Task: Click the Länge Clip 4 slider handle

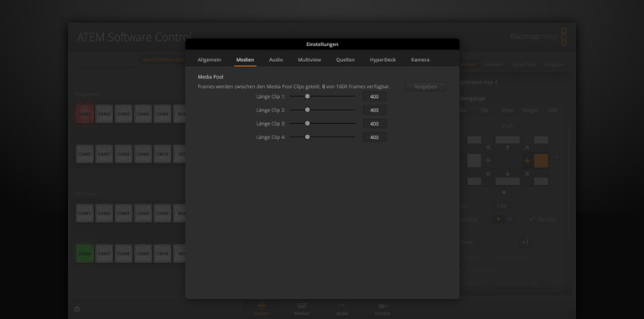Action: (x=307, y=137)
